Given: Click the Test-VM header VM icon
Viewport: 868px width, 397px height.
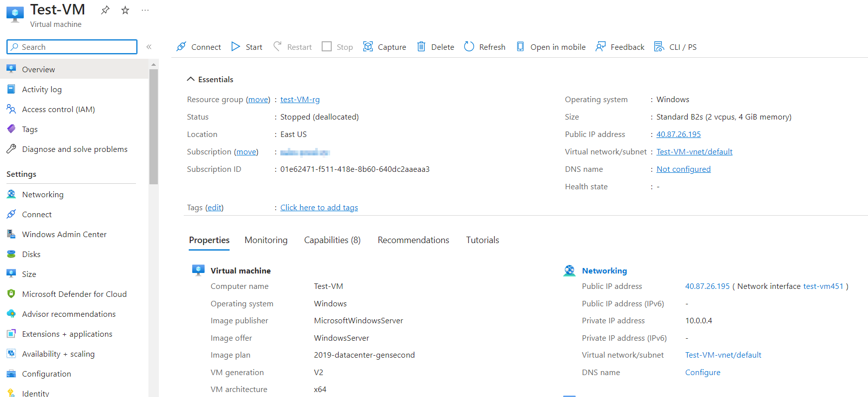Looking at the screenshot, I should 15,14.
